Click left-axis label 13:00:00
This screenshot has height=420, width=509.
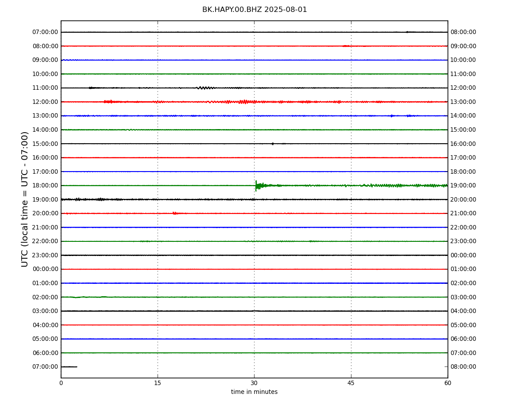(45, 116)
